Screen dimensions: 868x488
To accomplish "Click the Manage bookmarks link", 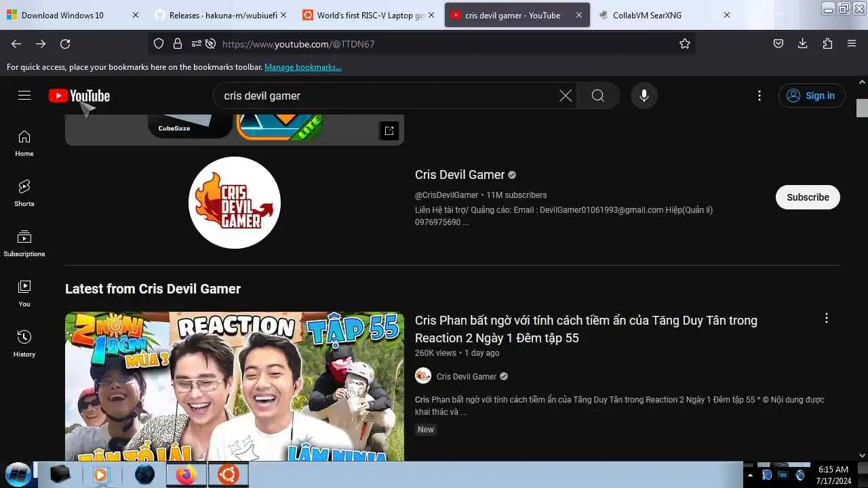I will [x=303, y=67].
